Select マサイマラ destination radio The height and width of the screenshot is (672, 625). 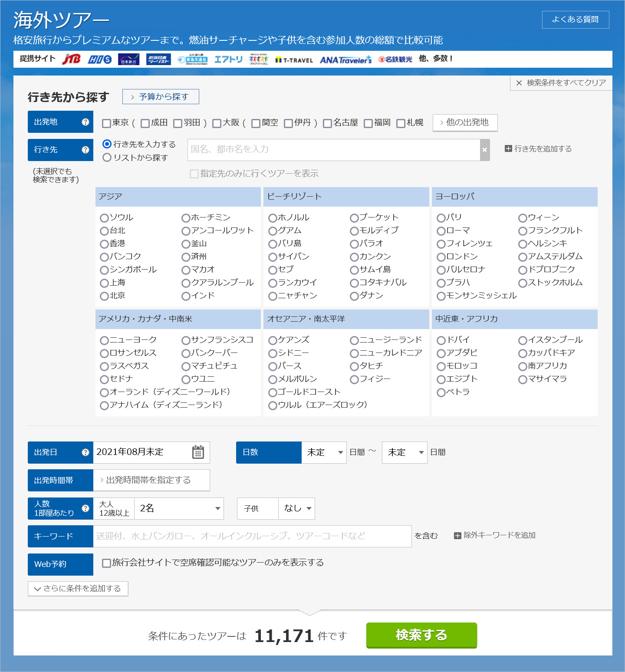pos(523,379)
